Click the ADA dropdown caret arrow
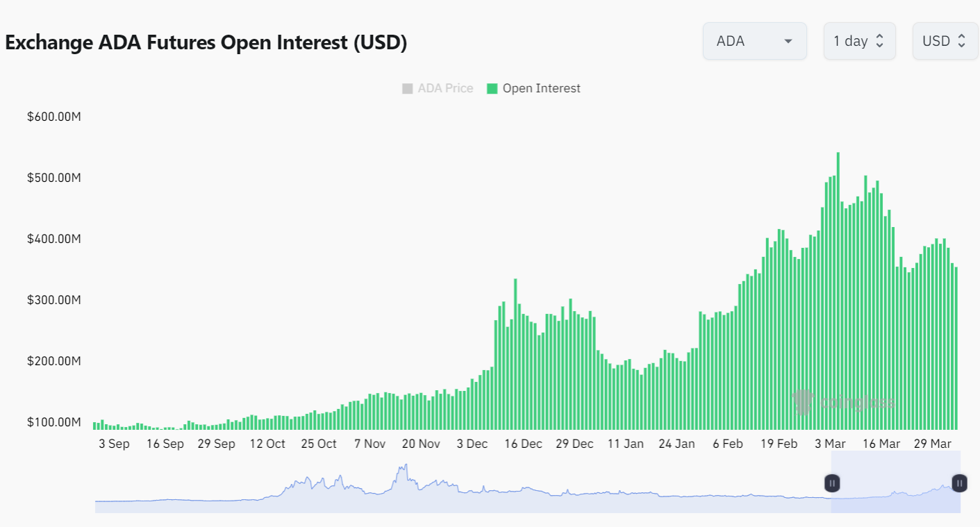Image resolution: width=980 pixels, height=527 pixels. 788,42
